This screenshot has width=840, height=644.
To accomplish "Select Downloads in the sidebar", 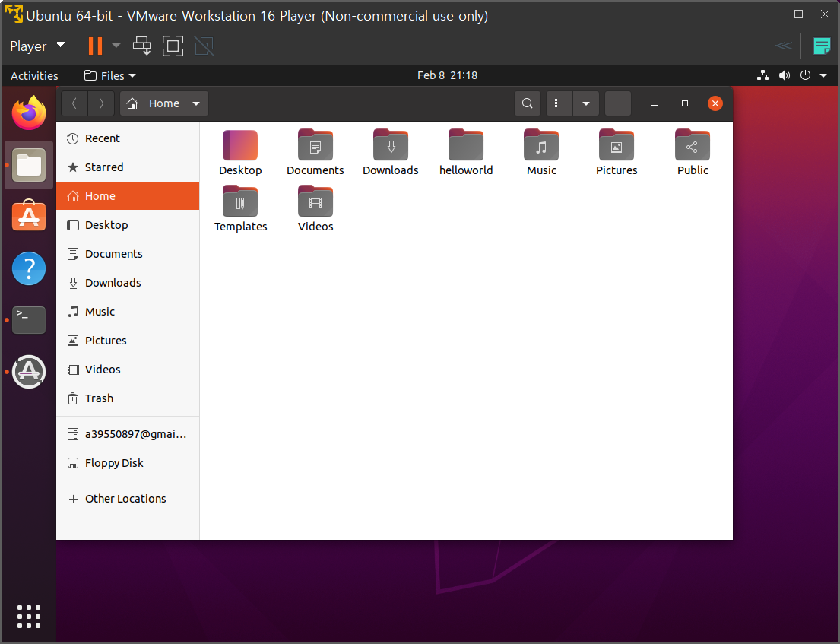I will pos(128,283).
